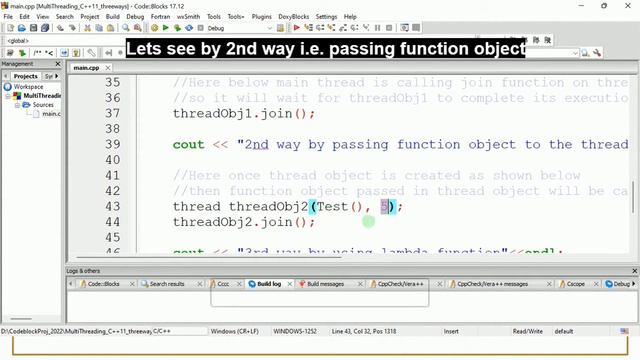Image resolution: width=640 pixels, height=360 pixels.
Task: Stop the debugger
Action: (389, 28)
